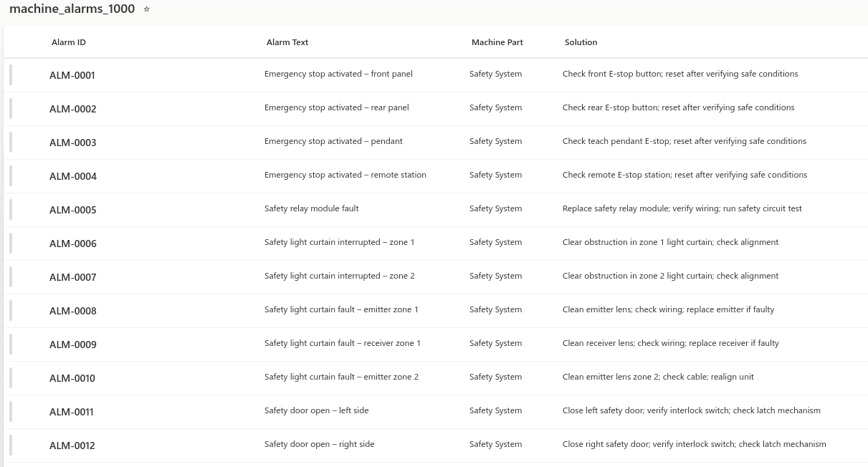
Task: Click the star icon beside machine_alarms_1000
Action: pos(146,9)
